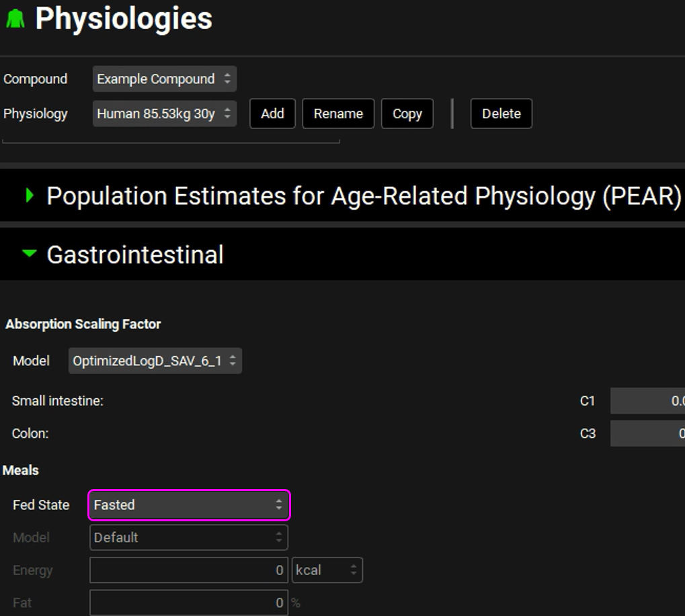This screenshot has width=685, height=616.
Task: Open the Fed State dropdown set to Fasted
Action: pyautogui.click(x=189, y=504)
